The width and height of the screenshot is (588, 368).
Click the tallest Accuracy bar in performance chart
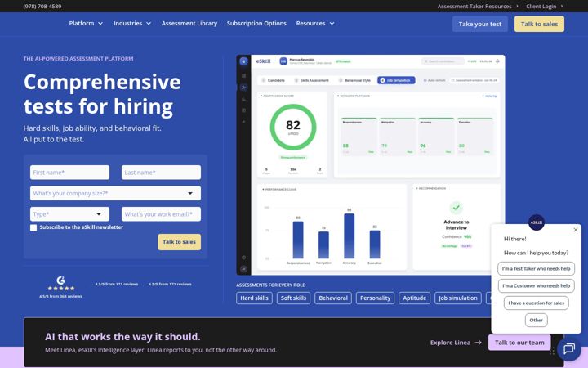click(350, 236)
